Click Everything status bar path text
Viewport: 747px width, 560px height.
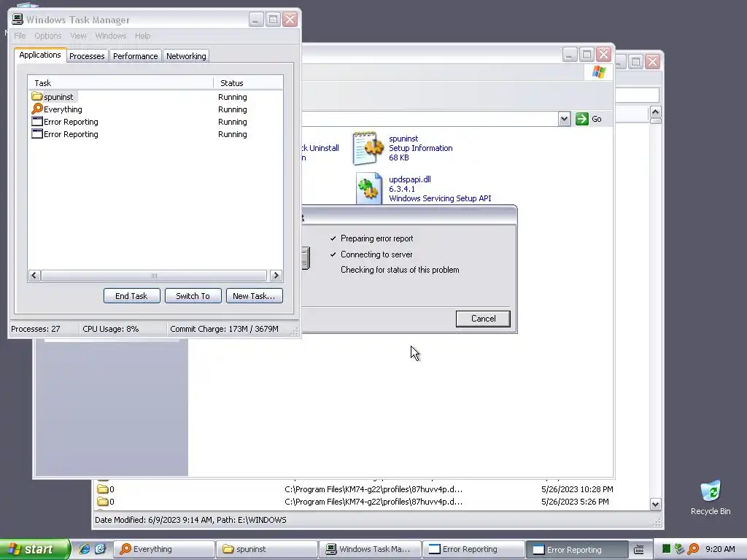click(190, 520)
